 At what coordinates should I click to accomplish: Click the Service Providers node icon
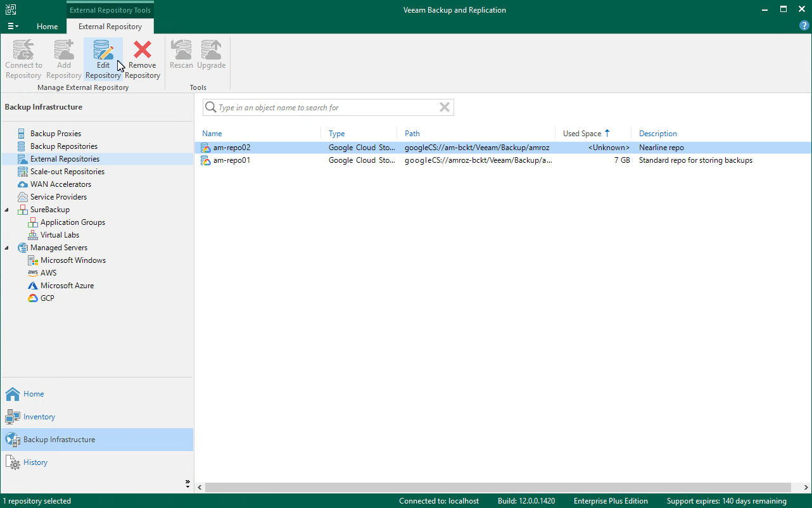tap(23, 197)
